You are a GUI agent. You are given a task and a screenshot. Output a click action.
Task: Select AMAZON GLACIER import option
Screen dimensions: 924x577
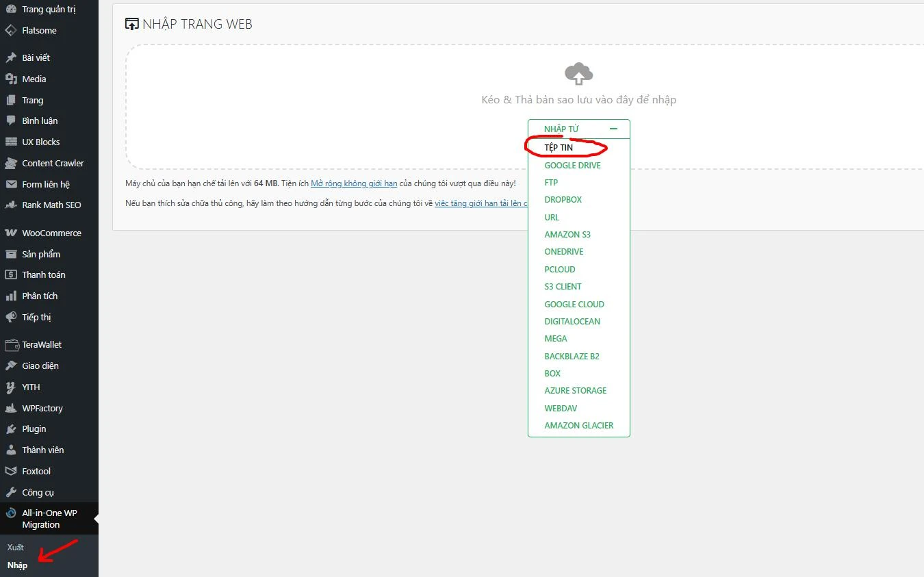[x=579, y=425]
